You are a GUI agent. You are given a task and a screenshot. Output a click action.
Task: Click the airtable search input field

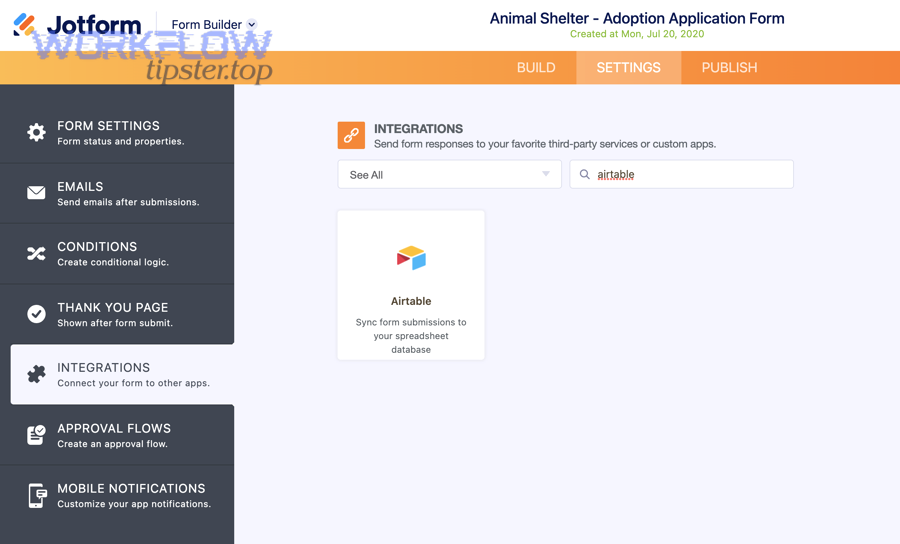click(681, 174)
